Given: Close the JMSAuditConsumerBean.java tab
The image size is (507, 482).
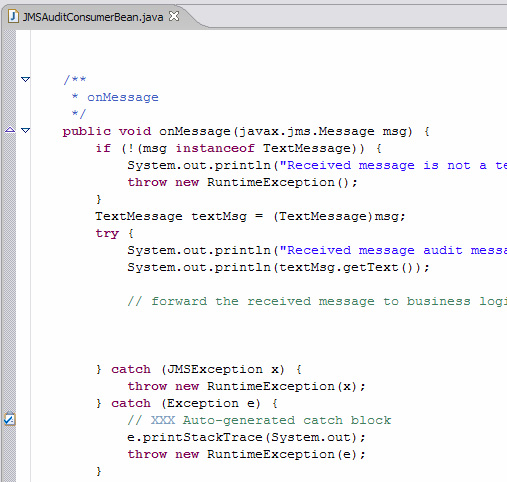Looking at the screenshot, I should point(174,16).
